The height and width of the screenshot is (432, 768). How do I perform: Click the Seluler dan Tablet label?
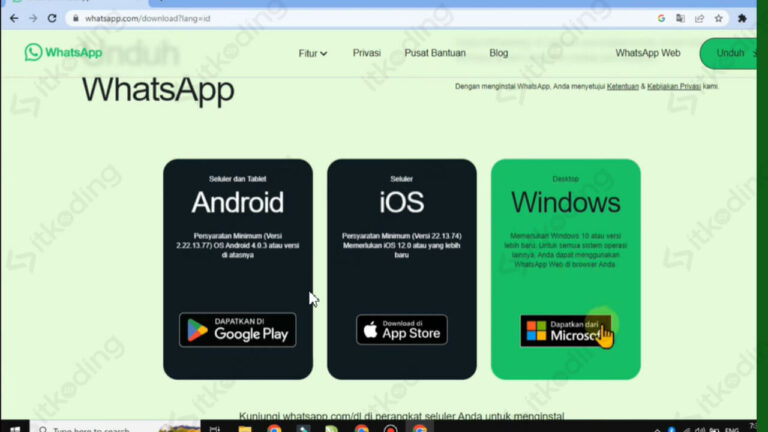[238, 179]
